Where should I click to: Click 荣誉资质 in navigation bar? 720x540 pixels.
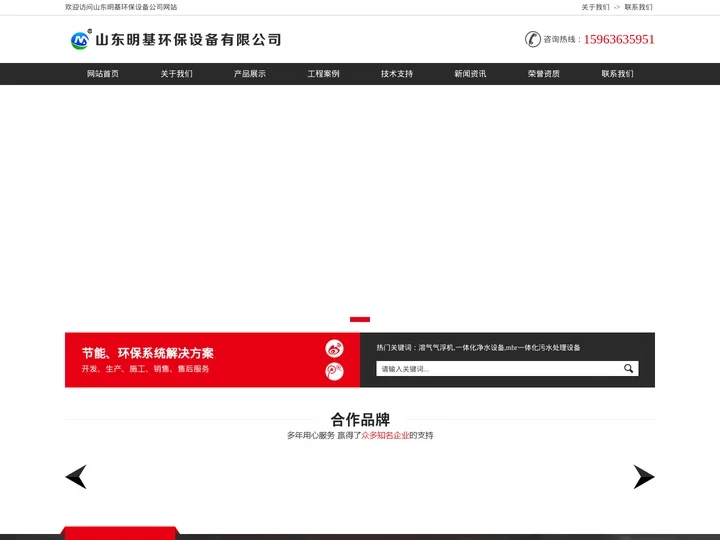tap(544, 74)
